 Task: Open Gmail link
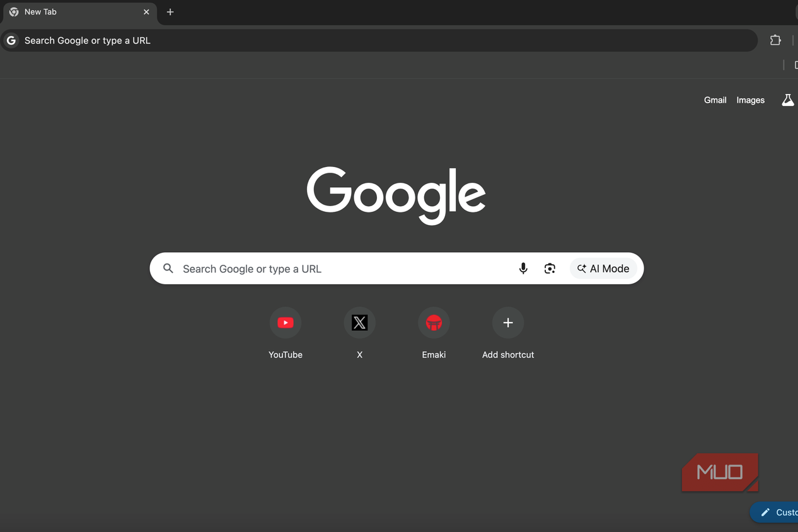pos(715,100)
